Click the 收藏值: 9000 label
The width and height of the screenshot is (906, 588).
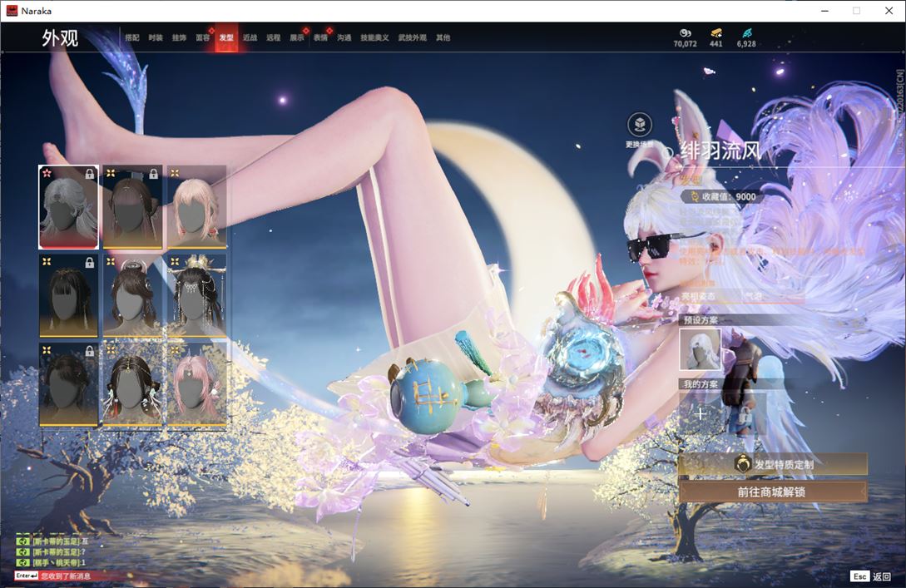click(x=724, y=196)
